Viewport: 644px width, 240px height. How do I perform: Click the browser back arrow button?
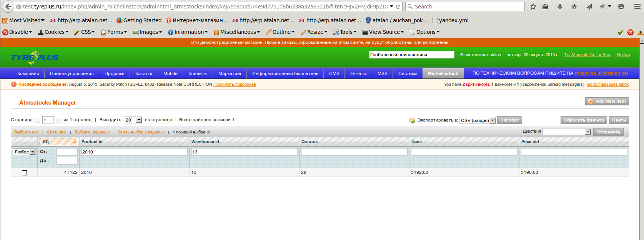pos(8,7)
